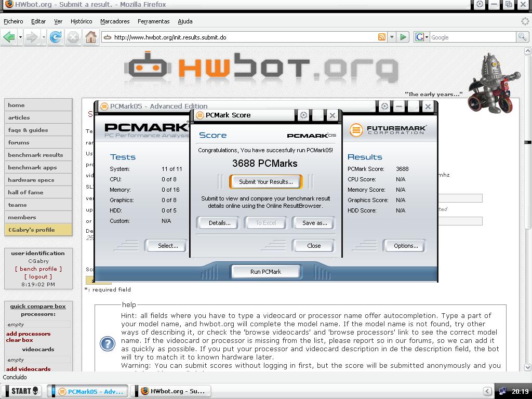Click the system tray expand arrow

coord(487,392)
